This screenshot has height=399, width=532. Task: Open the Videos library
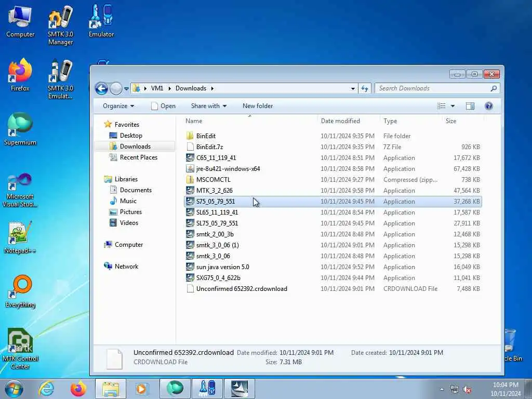coord(129,222)
